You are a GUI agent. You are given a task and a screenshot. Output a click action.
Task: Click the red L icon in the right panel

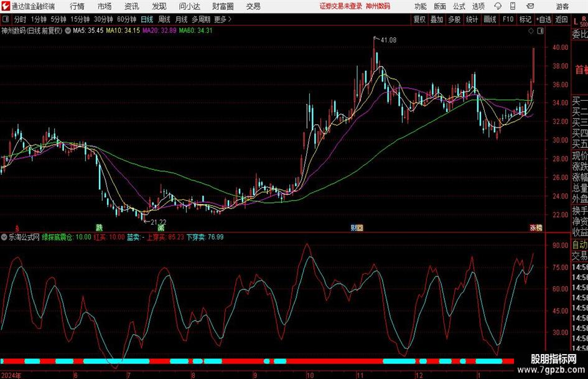pyautogui.click(x=576, y=22)
